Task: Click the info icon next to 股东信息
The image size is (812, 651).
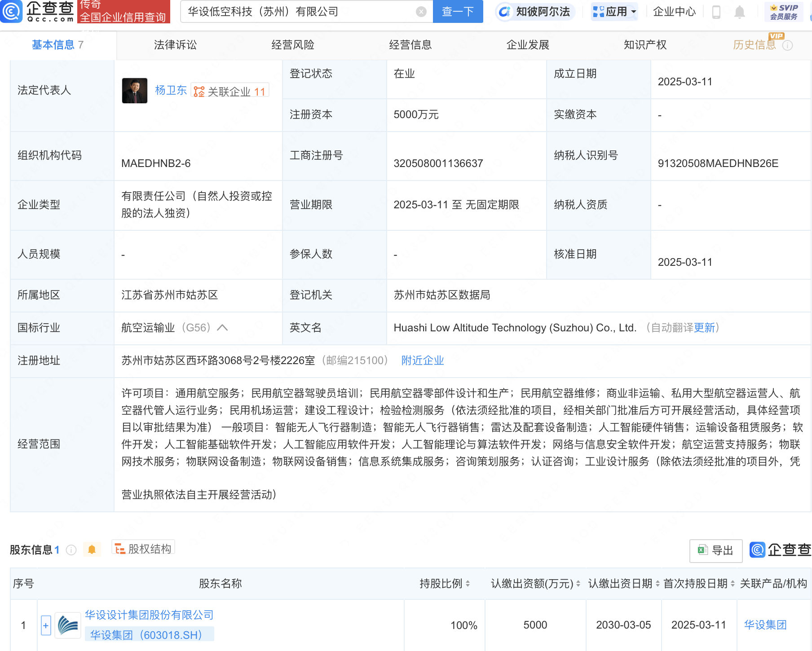Action: pos(71,550)
